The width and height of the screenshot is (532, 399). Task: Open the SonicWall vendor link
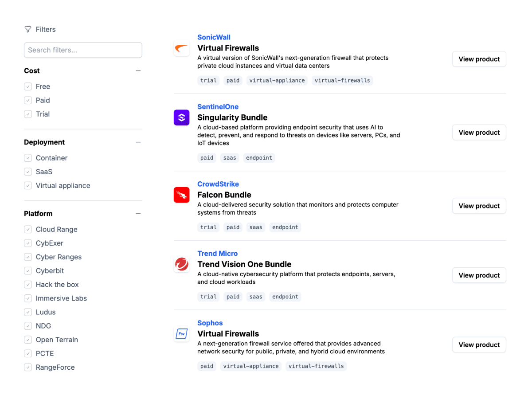(214, 37)
